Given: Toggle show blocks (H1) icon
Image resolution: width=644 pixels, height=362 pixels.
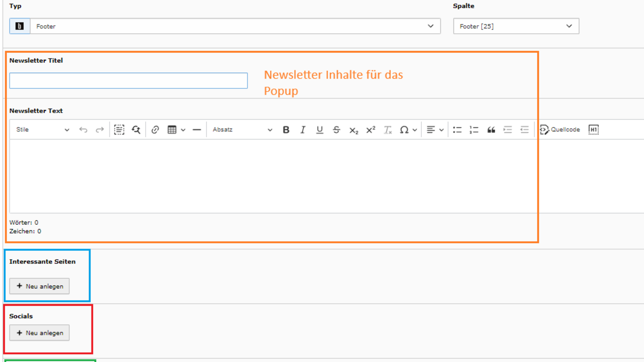Looking at the screenshot, I should [x=593, y=130].
